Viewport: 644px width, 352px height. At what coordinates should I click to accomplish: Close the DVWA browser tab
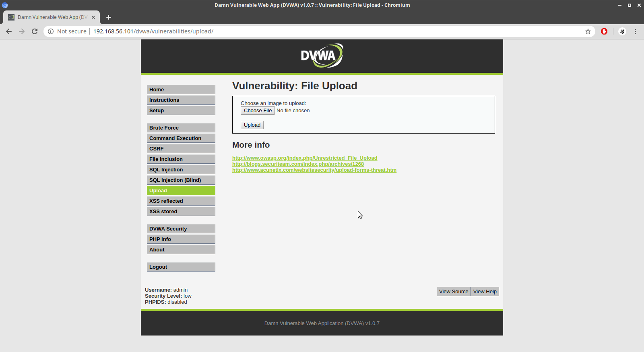coord(93,17)
